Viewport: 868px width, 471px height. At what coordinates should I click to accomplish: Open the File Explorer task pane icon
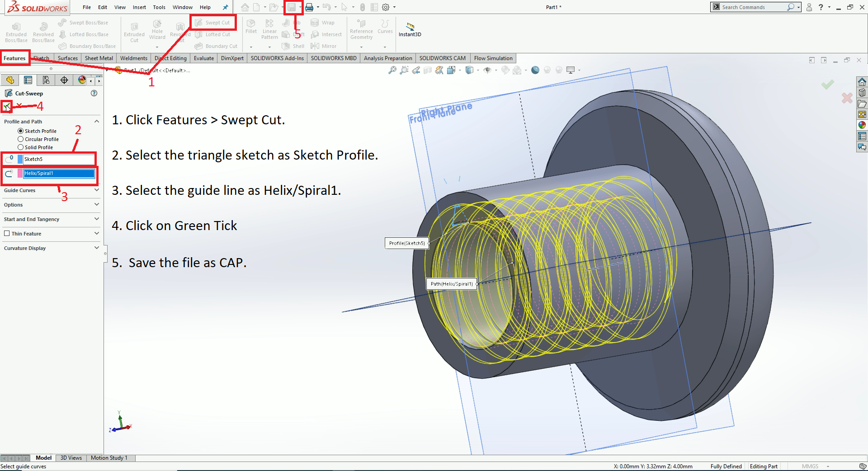click(862, 104)
